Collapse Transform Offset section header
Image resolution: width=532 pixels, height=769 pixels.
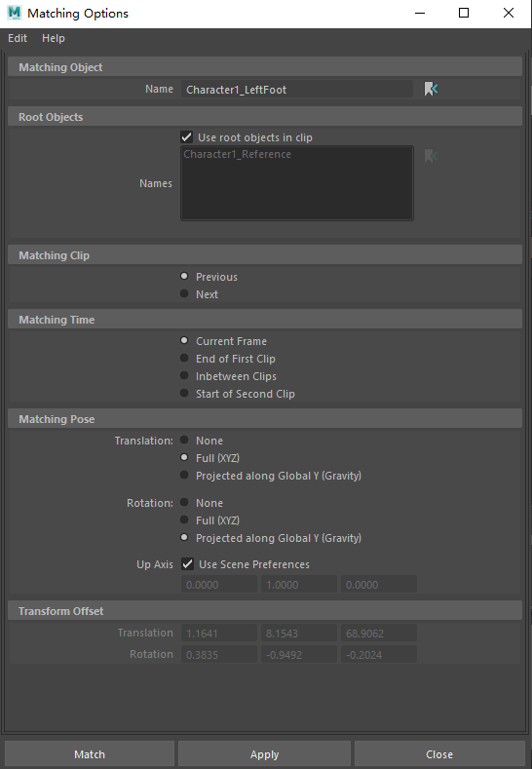265,611
